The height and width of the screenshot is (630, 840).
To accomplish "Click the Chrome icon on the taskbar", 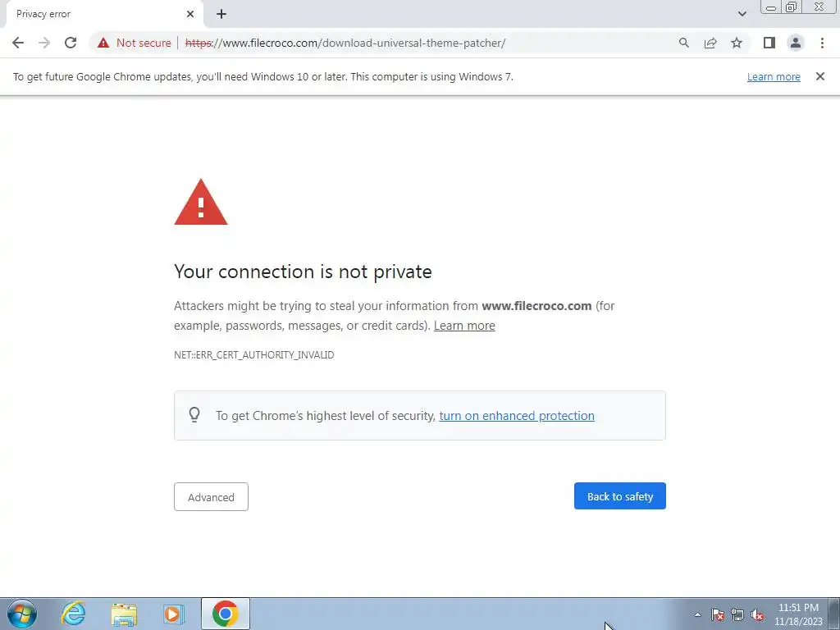I will point(226,614).
